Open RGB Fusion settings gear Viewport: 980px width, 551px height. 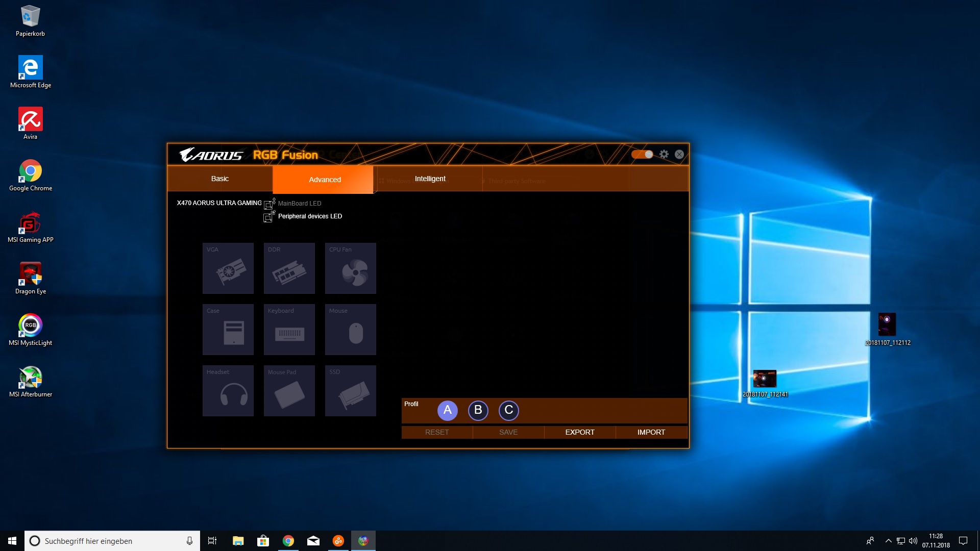(x=664, y=154)
